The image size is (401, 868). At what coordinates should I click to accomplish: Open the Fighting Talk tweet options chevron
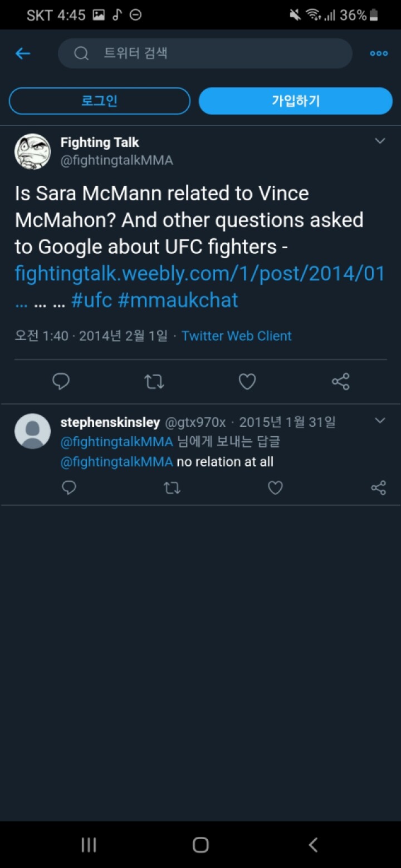pyautogui.click(x=380, y=141)
